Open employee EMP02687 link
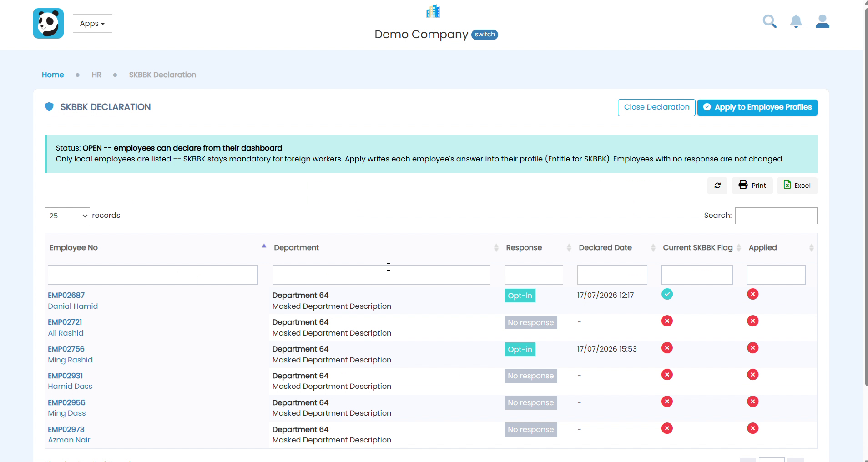Image resolution: width=868 pixels, height=462 pixels. 66,296
